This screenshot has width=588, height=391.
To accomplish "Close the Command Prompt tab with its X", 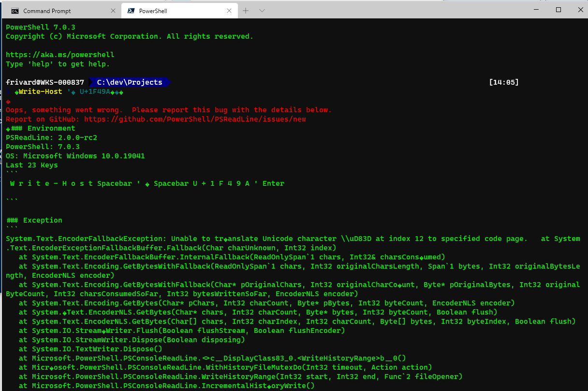I will pos(113,10).
